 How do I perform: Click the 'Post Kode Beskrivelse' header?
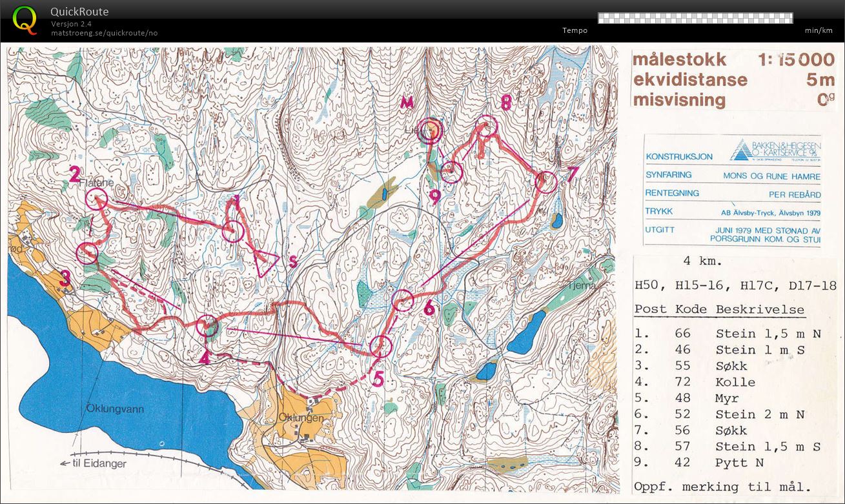click(x=719, y=310)
